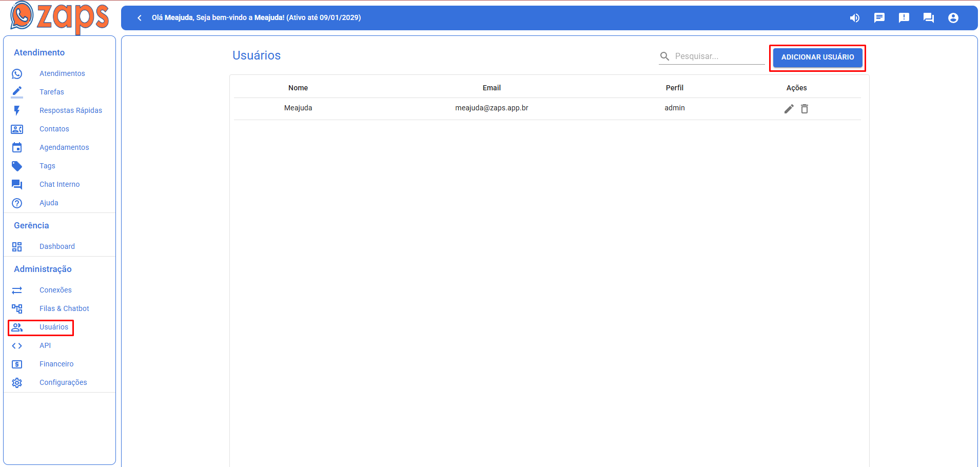Click the ADICIONAR USUÁRIO button

(x=817, y=57)
